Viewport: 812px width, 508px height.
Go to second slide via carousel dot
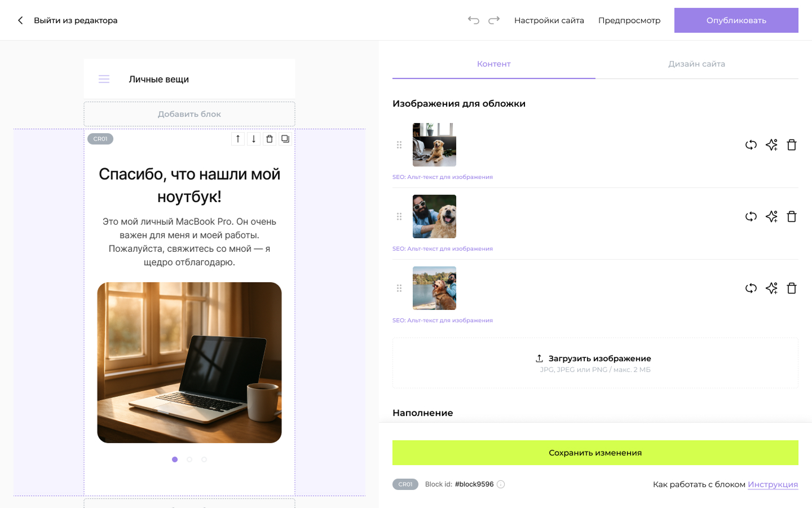coord(189,459)
